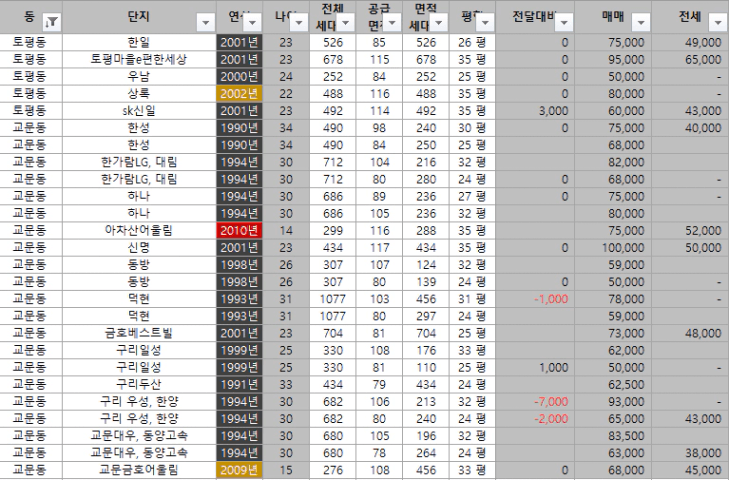Open the 단지 column filter dropdown
This screenshot has height=480, width=729.
pyautogui.click(x=206, y=21)
